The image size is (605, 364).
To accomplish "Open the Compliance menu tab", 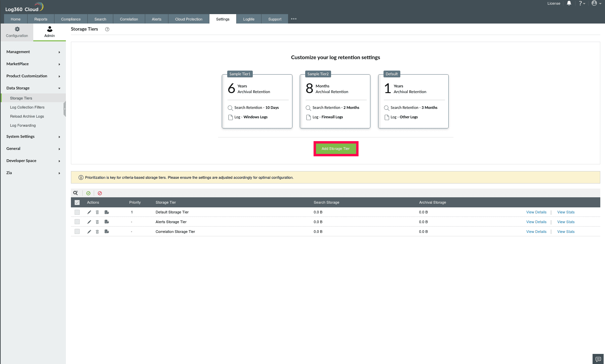I will (x=71, y=19).
